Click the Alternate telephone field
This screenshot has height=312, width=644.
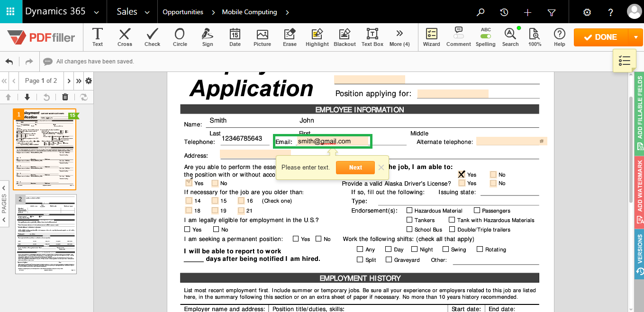(512, 141)
